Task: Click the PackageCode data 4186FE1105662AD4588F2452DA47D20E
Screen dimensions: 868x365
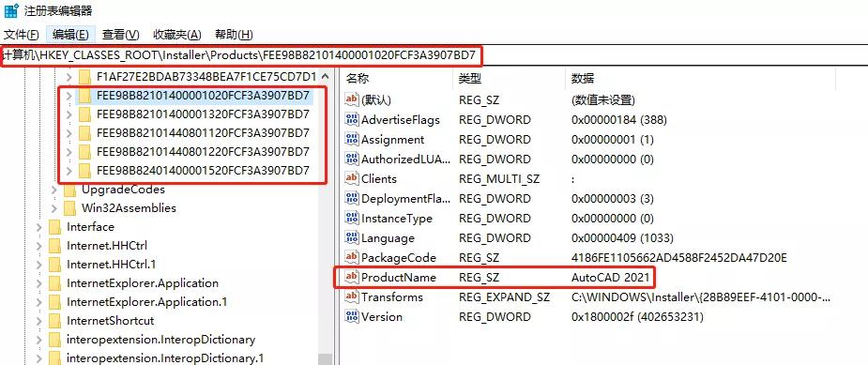Action: click(x=678, y=257)
